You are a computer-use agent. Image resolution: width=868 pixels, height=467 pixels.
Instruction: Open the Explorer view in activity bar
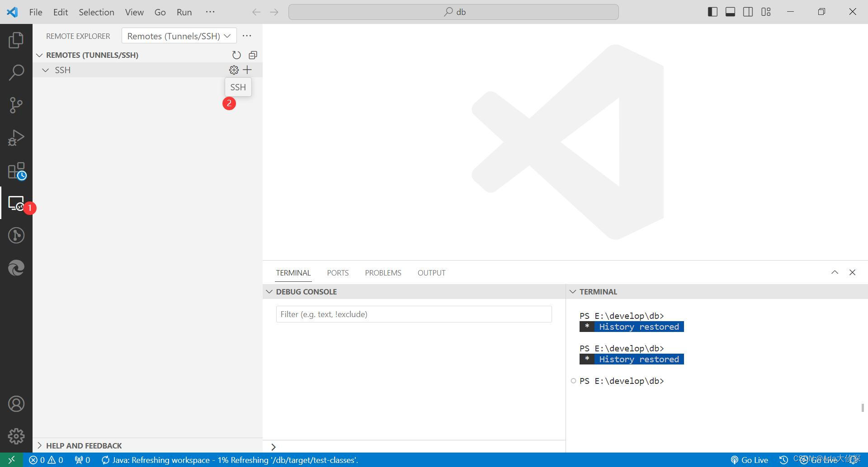[16, 40]
